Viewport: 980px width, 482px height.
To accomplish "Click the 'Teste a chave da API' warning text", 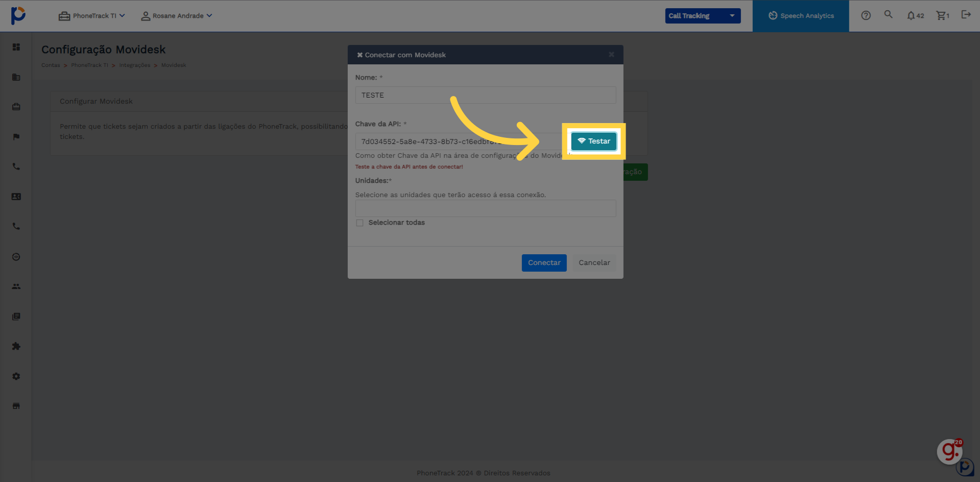I will click(x=409, y=167).
